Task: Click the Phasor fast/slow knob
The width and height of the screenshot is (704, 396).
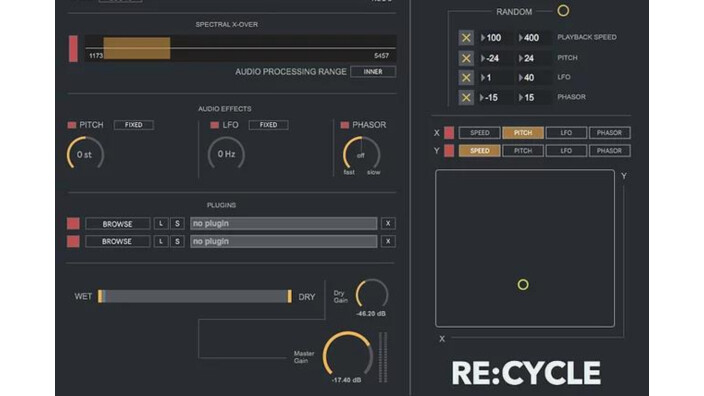Action: pos(361,154)
